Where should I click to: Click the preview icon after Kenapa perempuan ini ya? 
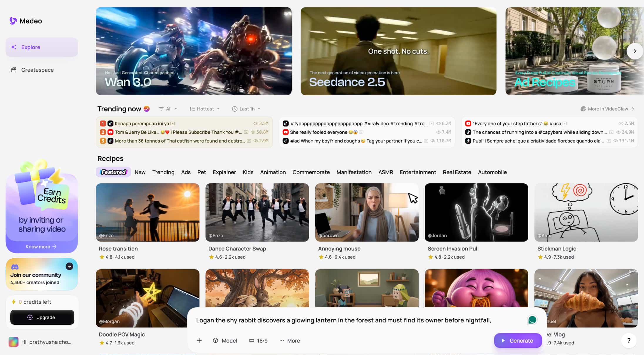[173, 123]
